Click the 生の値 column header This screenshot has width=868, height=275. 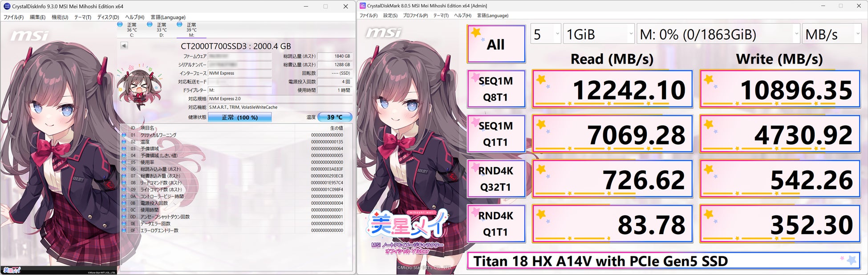coord(336,128)
